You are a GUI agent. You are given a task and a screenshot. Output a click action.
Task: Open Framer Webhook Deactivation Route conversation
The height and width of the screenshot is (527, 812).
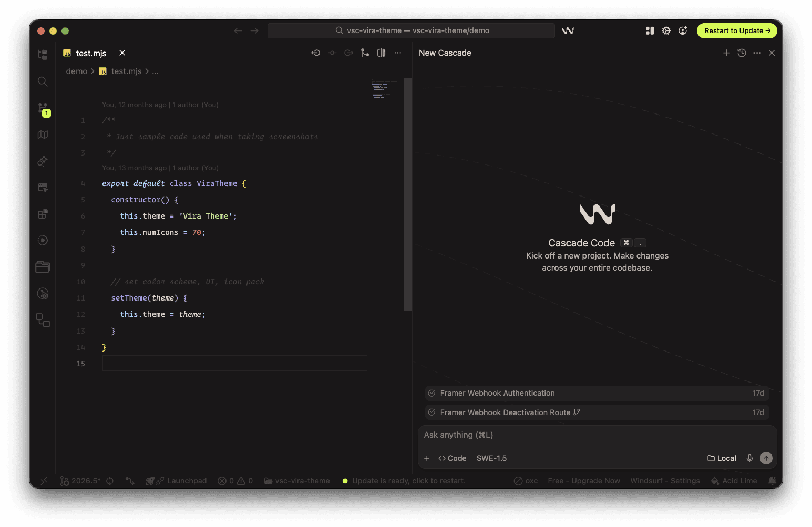coord(597,412)
